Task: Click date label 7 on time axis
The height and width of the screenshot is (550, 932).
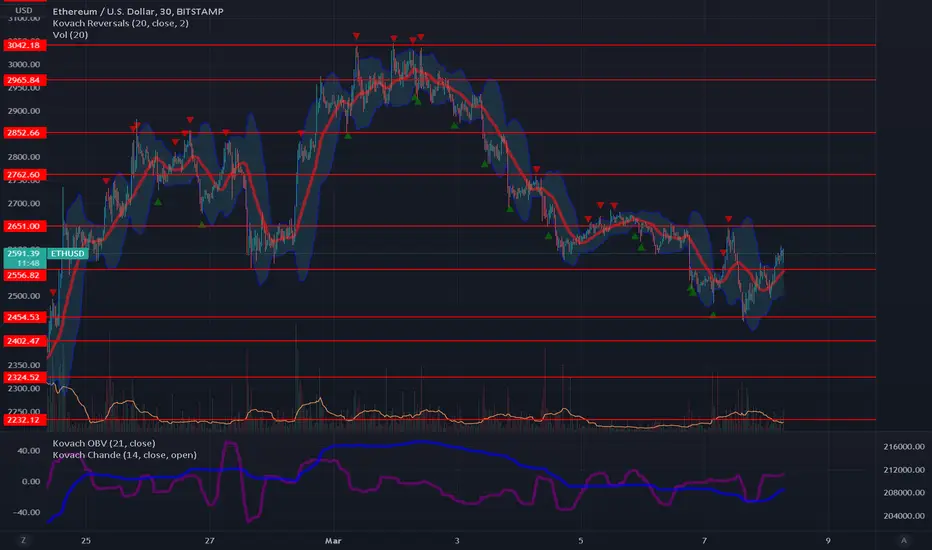Action: click(704, 541)
